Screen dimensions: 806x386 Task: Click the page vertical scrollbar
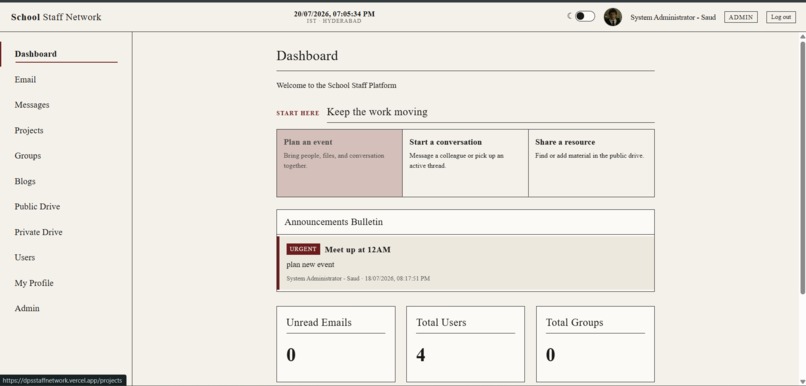tap(802, 167)
